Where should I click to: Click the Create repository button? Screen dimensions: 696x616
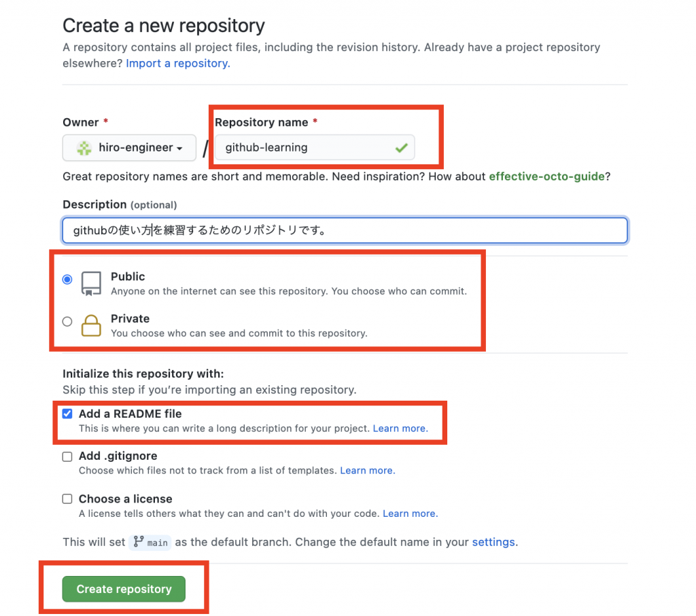pos(124,589)
